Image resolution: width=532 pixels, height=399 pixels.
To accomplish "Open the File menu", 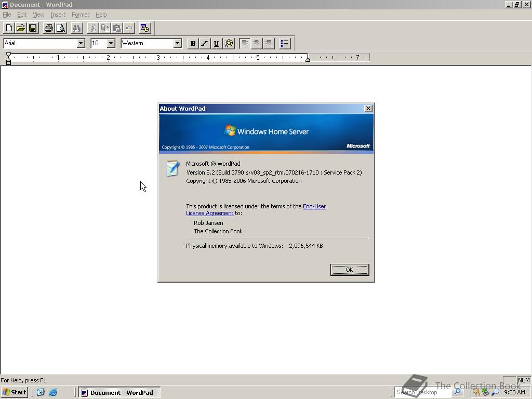I will click(x=7, y=15).
